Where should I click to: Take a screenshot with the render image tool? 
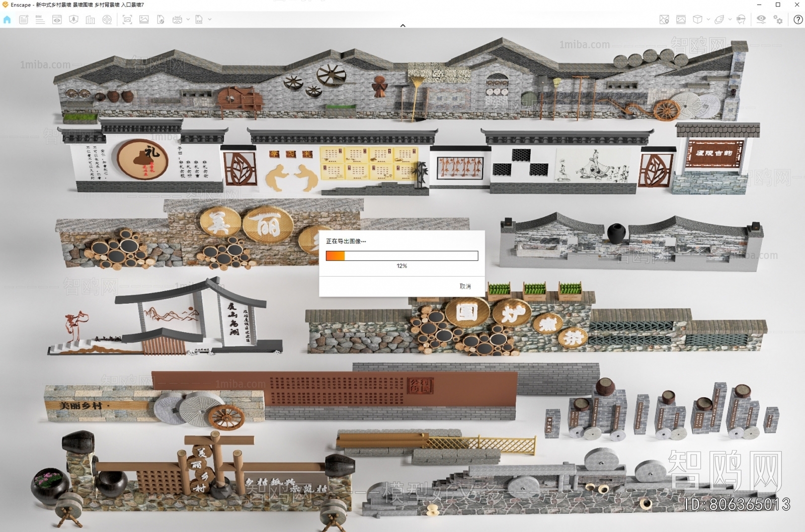pyautogui.click(x=128, y=20)
